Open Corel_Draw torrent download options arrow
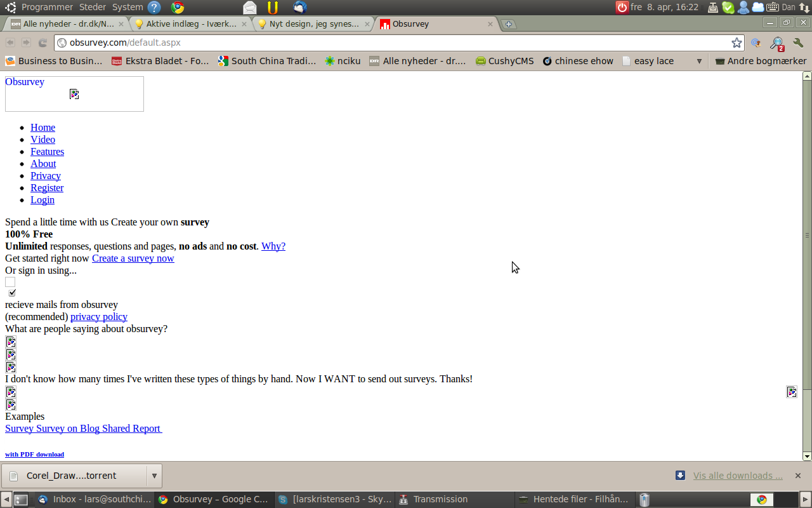The height and width of the screenshot is (508, 812). [x=154, y=476]
